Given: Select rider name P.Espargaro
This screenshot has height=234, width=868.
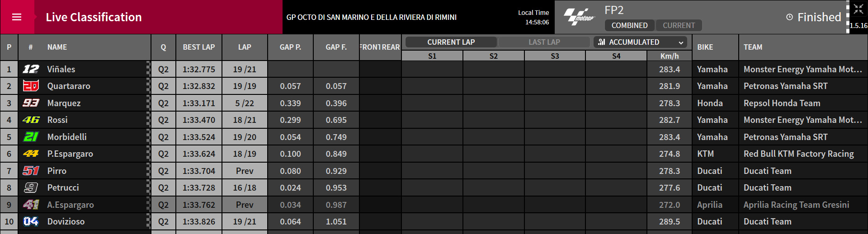Looking at the screenshot, I should click(70, 154).
